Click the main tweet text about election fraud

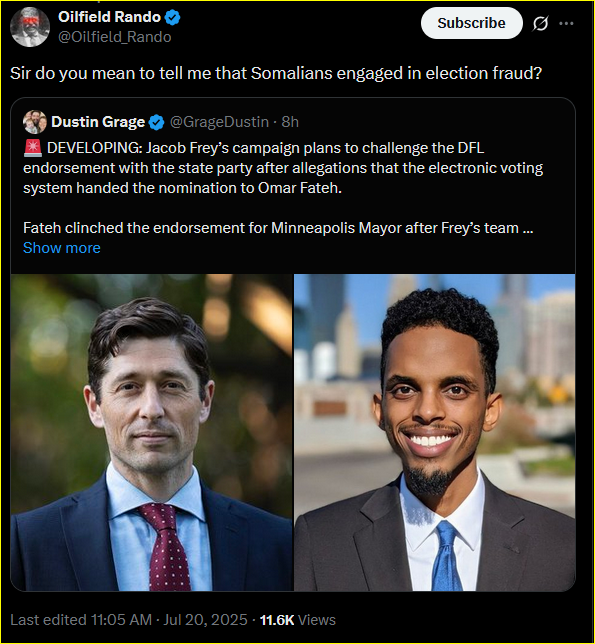pyautogui.click(x=276, y=74)
